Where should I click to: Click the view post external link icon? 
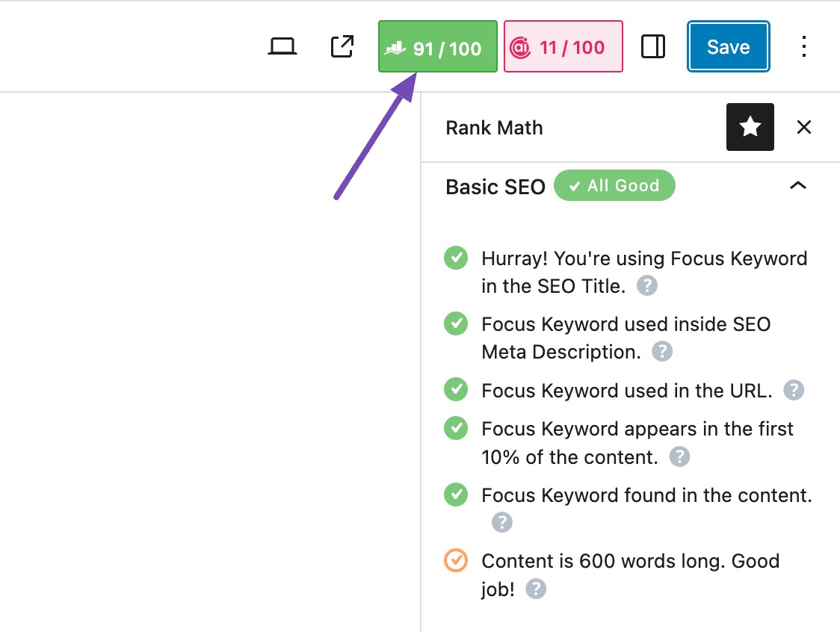click(x=341, y=46)
